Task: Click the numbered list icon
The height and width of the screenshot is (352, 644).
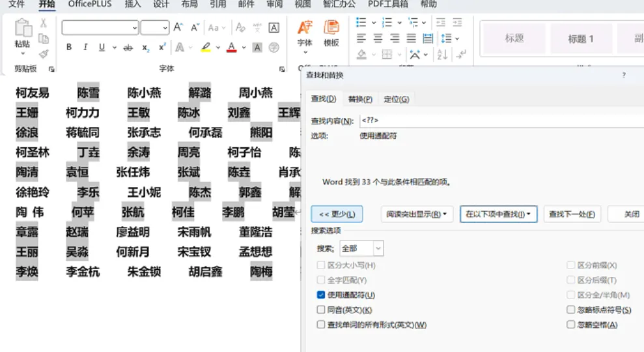Action: 387,22
